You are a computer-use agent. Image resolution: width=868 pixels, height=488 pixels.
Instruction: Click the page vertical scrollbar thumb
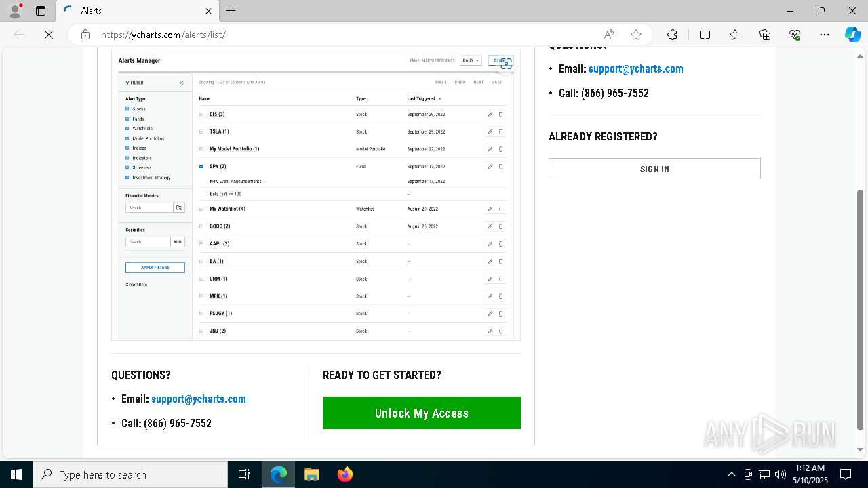coord(861,310)
